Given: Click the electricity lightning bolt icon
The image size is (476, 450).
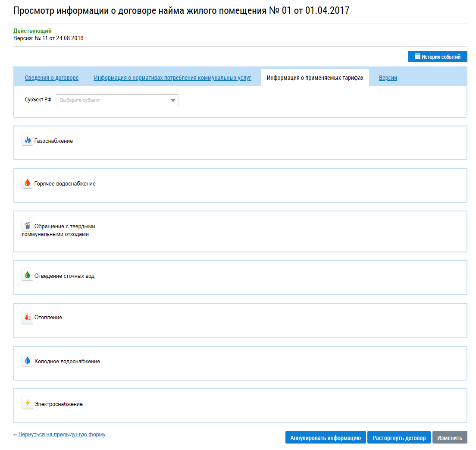Looking at the screenshot, I should click(28, 403).
